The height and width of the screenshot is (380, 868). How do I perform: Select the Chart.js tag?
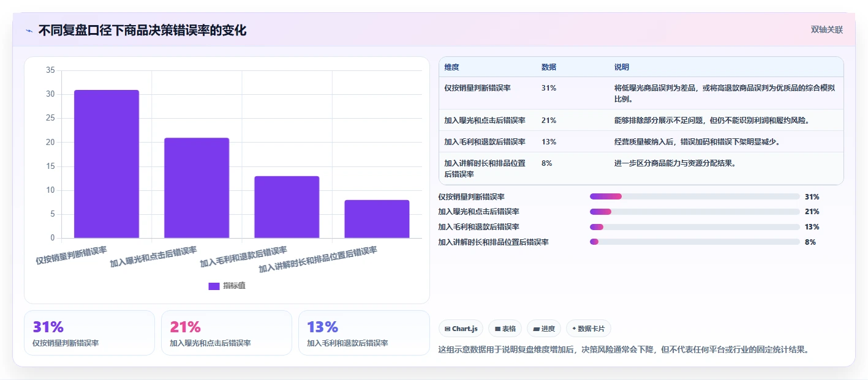coord(461,329)
